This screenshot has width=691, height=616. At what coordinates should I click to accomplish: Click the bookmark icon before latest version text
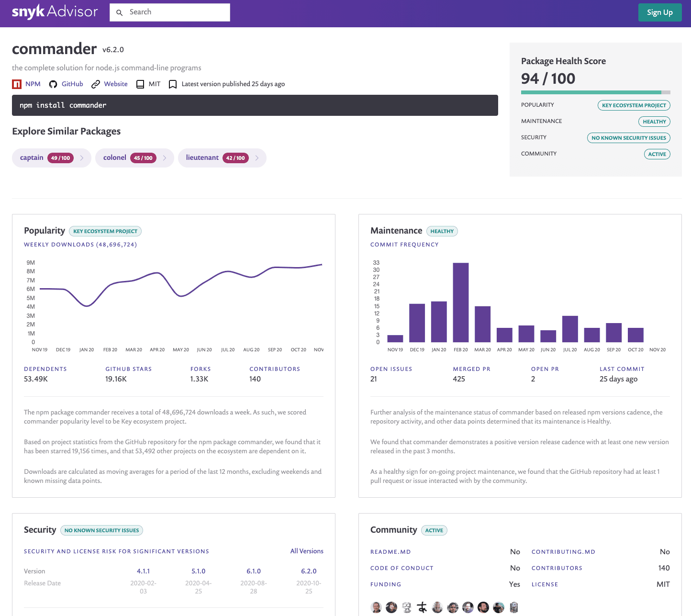tap(173, 84)
